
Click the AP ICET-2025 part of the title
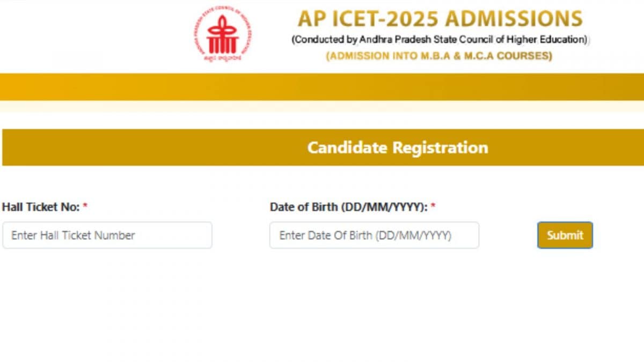(x=368, y=19)
